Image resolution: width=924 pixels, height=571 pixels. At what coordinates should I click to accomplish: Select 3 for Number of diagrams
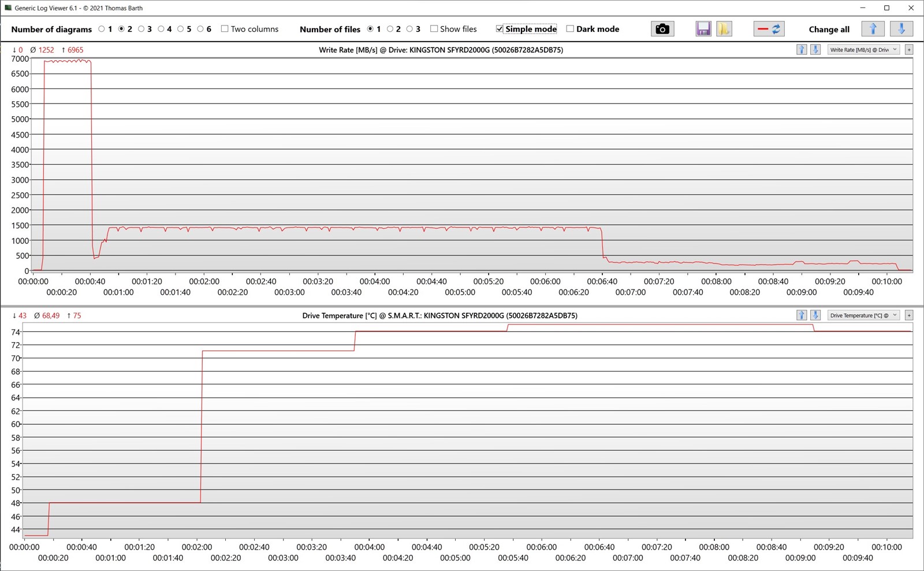click(x=141, y=29)
